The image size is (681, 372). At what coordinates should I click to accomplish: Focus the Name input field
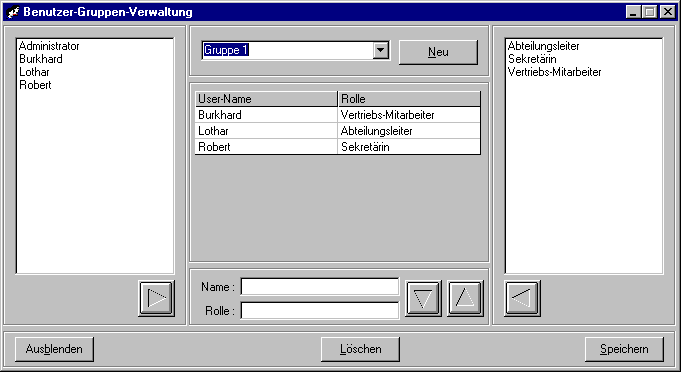320,287
